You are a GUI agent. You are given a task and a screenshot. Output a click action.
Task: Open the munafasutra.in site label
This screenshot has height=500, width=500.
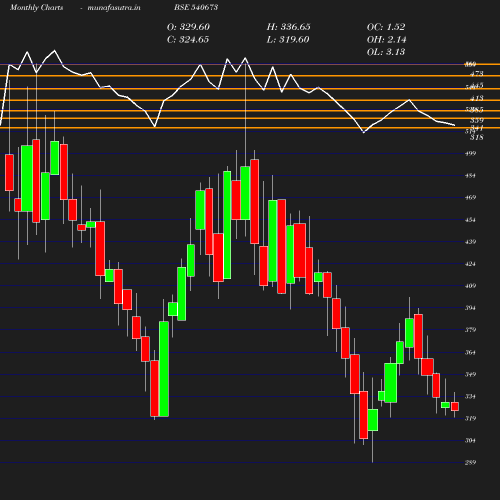114,7
